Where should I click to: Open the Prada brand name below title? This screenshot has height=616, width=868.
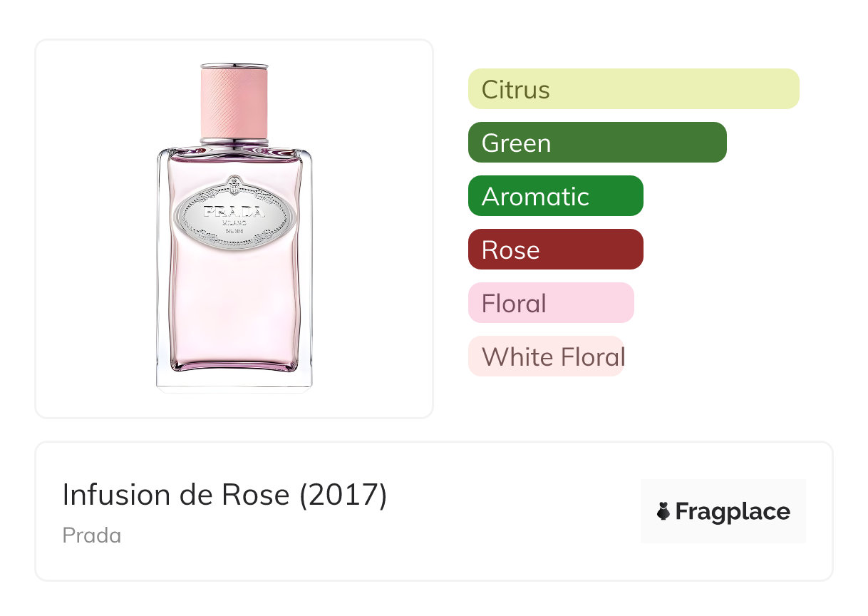92,535
